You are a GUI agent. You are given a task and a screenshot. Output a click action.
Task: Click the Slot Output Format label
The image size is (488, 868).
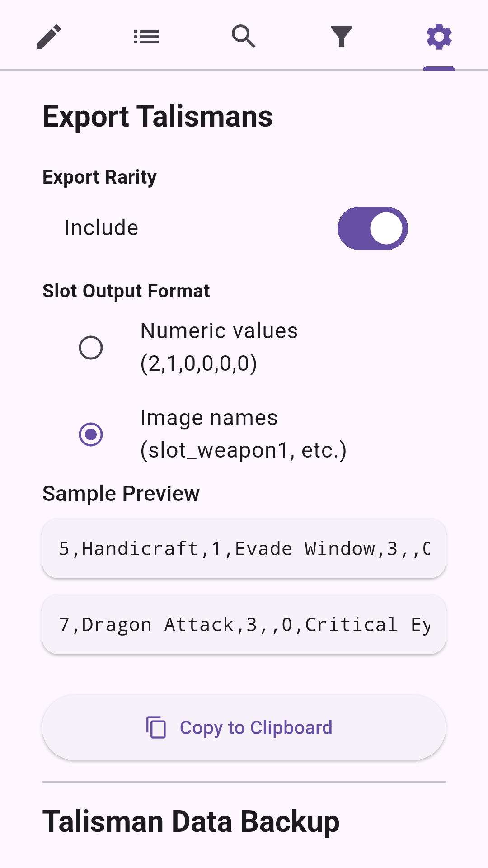point(127,291)
